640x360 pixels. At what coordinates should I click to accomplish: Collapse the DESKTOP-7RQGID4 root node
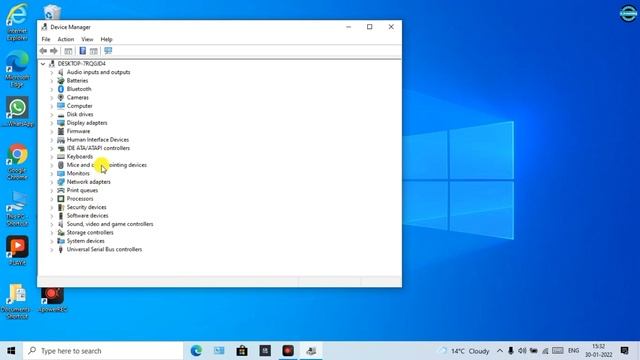pyautogui.click(x=43, y=64)
